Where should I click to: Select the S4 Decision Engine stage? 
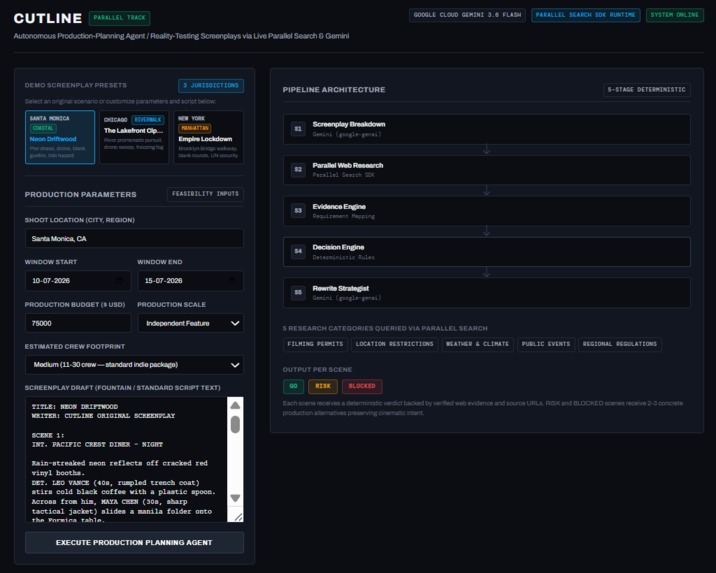point(487,252)
